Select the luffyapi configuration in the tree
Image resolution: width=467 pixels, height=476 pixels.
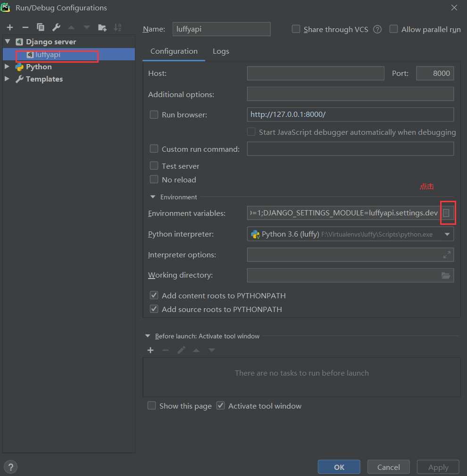(69, 54)
